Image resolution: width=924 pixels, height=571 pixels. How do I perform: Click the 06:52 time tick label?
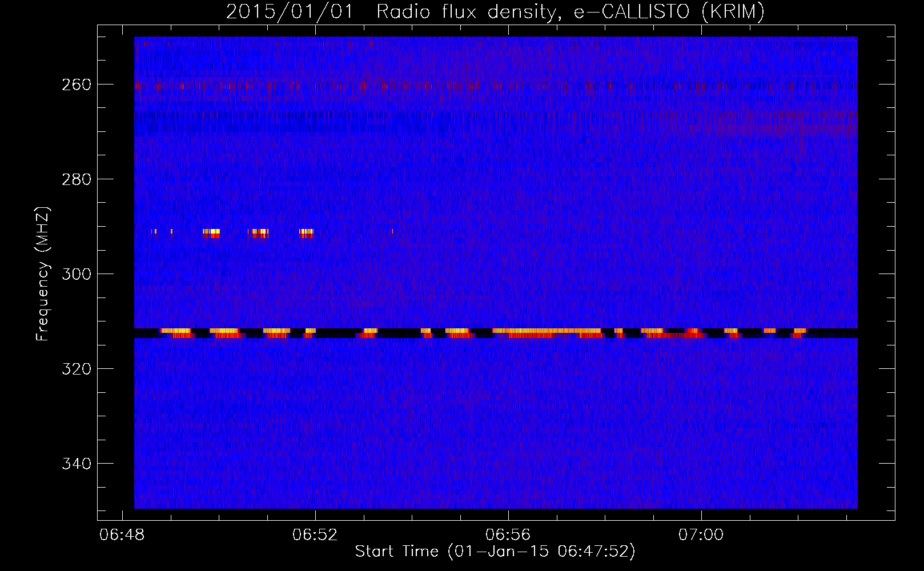tap(315, 535)
